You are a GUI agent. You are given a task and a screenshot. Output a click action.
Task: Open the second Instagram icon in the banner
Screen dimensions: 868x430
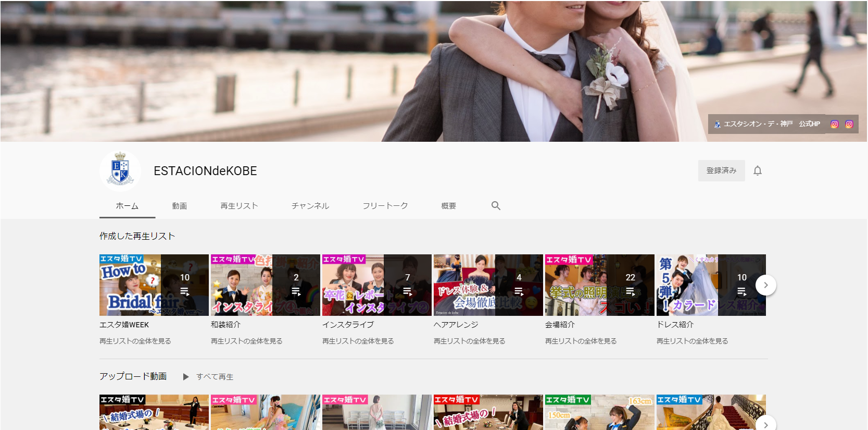(849, 124)
